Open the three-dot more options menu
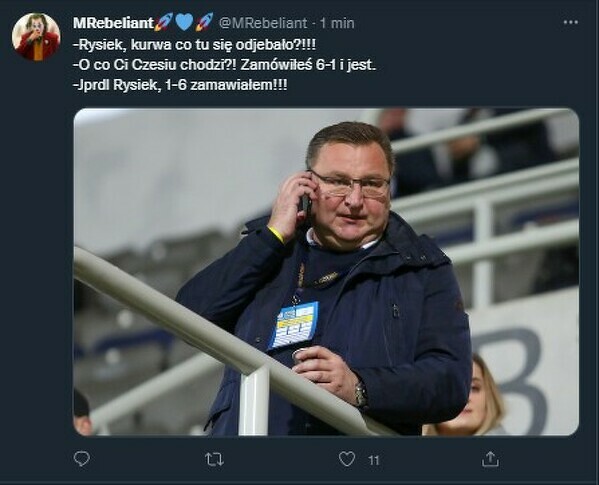The width and height of the screenshot is (599, 485). (571, 23)
